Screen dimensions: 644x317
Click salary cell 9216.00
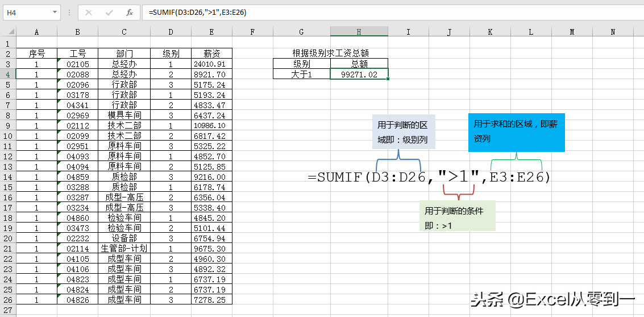coord(211,176)
